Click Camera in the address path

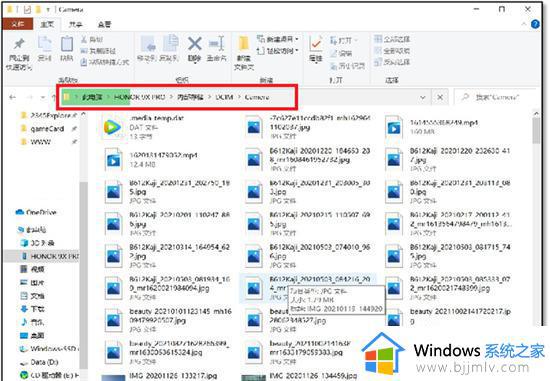coord(257,97)
